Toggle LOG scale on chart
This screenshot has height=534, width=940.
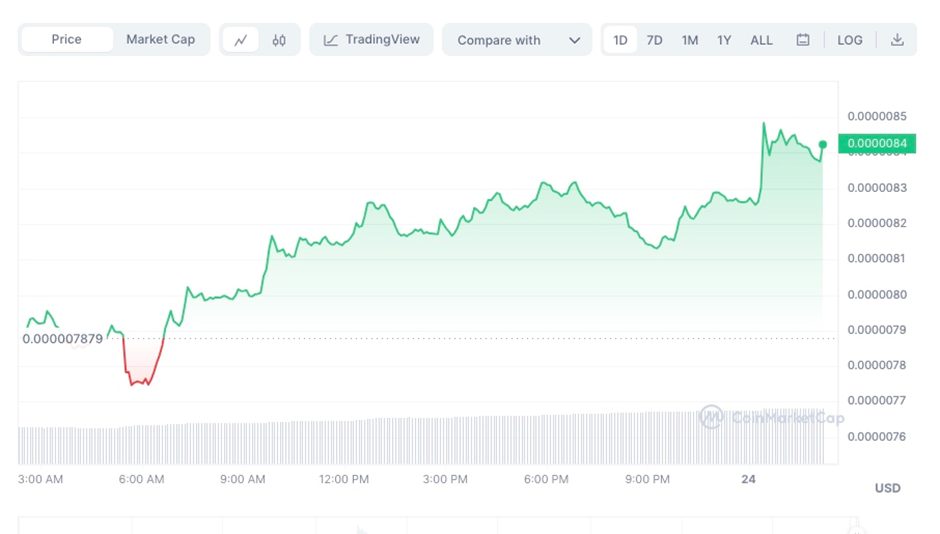[850, 40]
